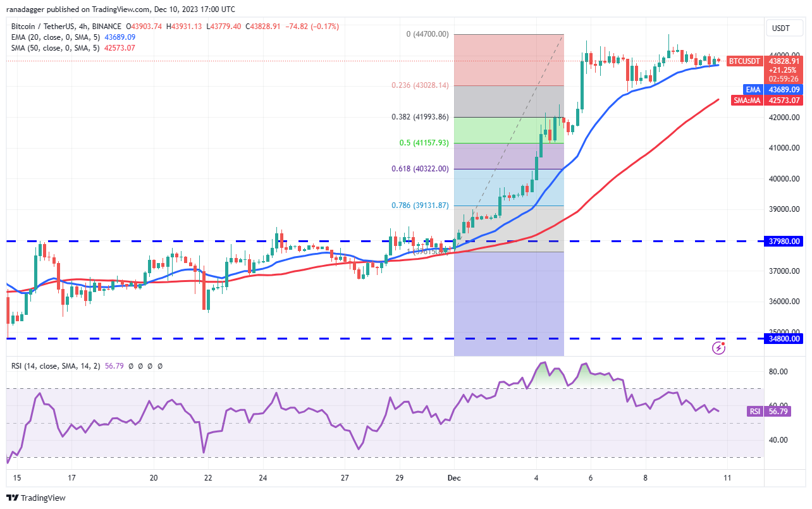Select the EMA (20, close) indicator legend
The image size is (812, 509).
click(56, 37)
